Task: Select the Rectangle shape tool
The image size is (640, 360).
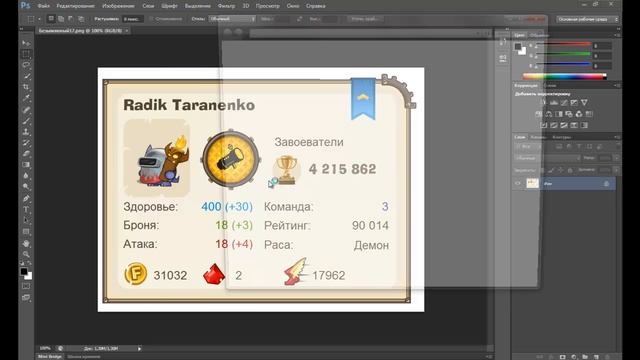Action: [x=26, y=231]
